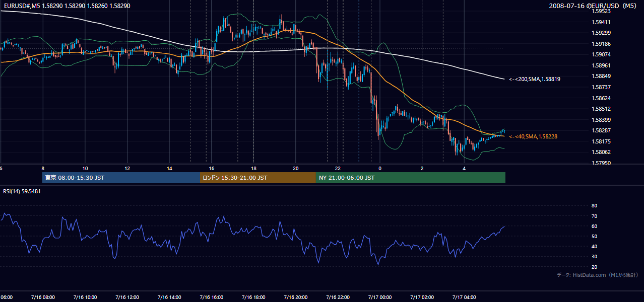644x302 pixels.
Task: Click RSI scale value 30
Action: (x=594, y=257)
